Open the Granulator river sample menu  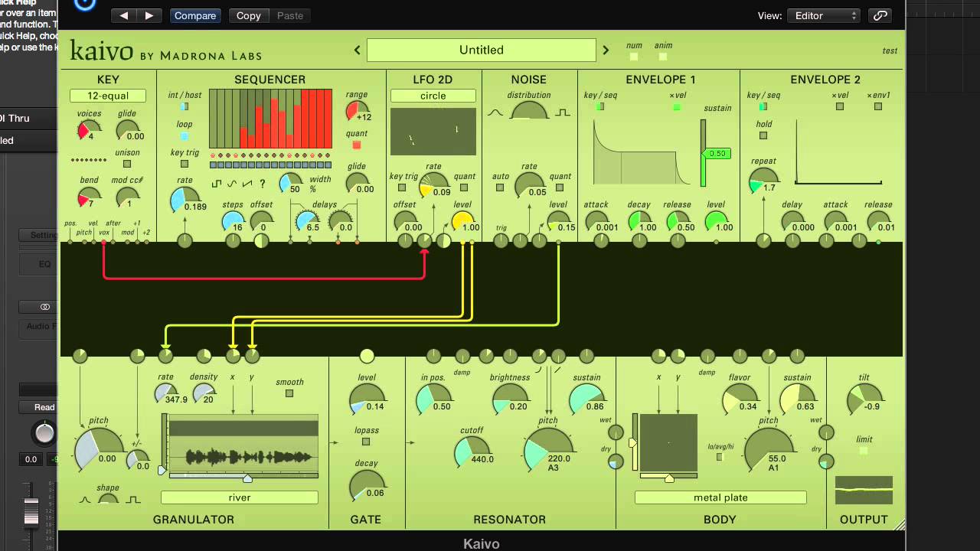coord(240,497)
